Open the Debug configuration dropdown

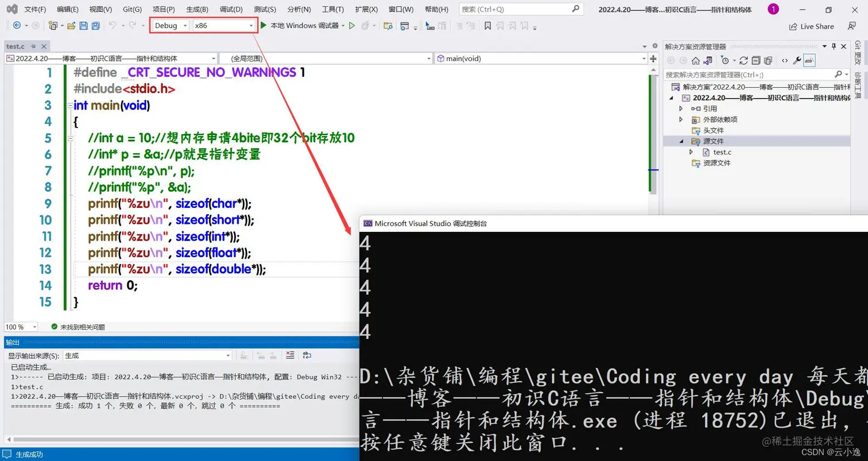[x=170, y=25]
